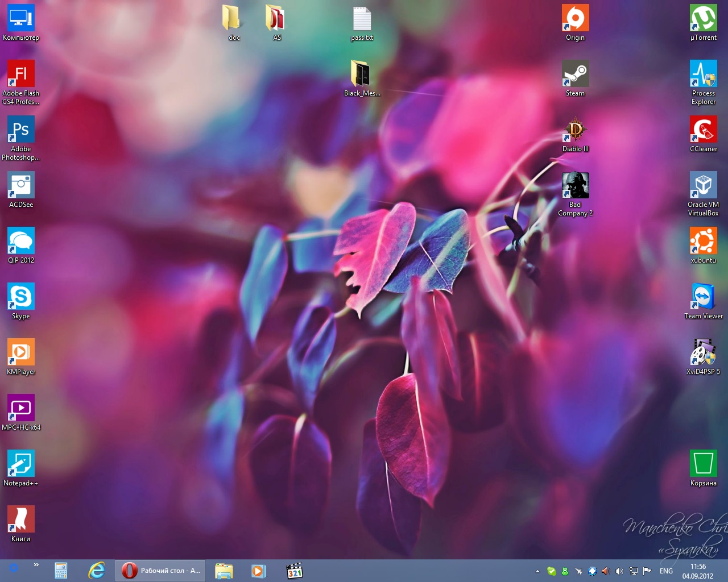The image size is (728, 582).
Task: Show hidden tray icons arrow
Action: point(537,571)
